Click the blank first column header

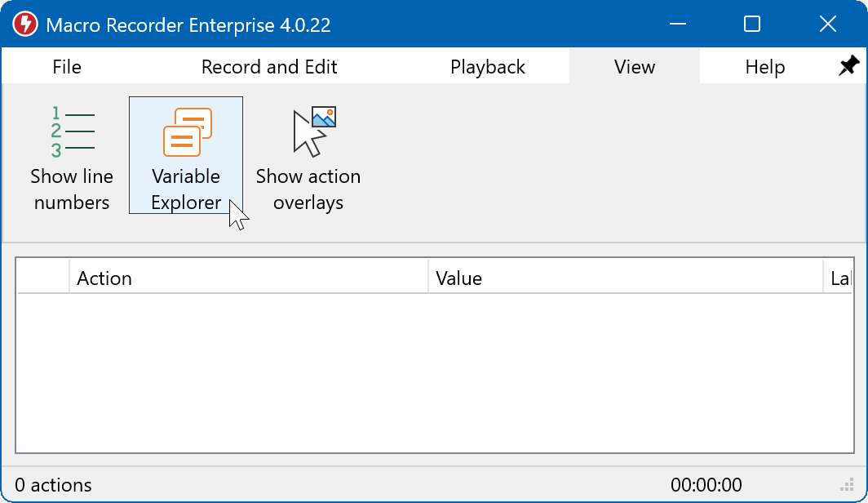click(43, 278)
